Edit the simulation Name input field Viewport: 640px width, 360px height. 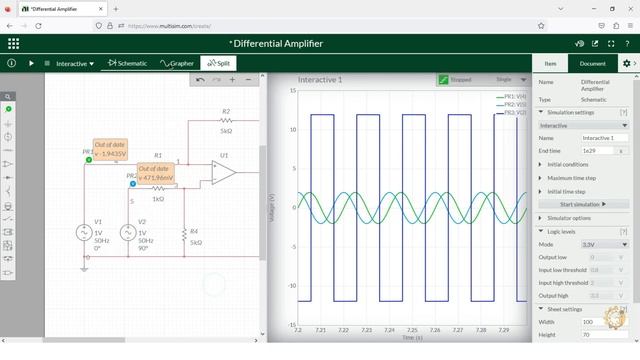tap(604, 138)
